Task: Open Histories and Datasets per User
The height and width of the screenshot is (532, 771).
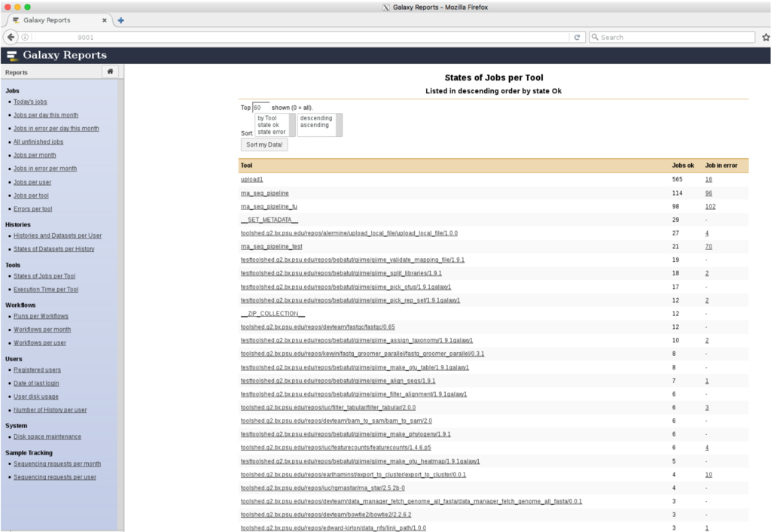Action: click(57, 236)
